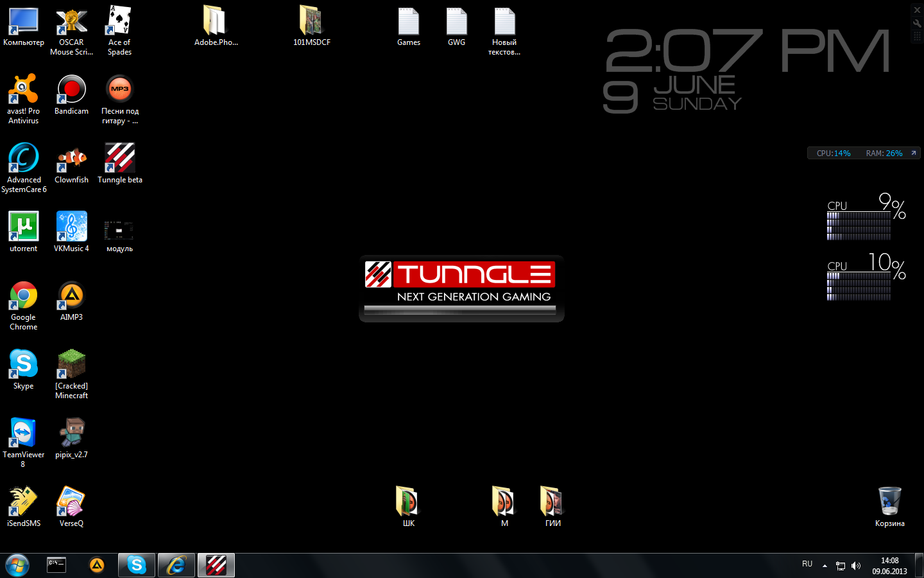Click the 10% CPU meter gadget
The height and width of the screenshot is (578, 924).
point(866,277)
